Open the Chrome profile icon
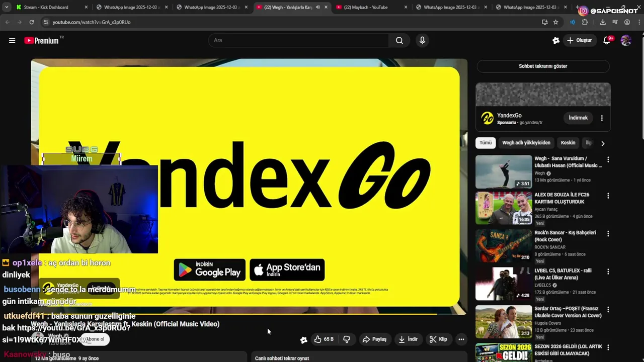This screenshot has width=644, height=362. (x=627, y=22)
